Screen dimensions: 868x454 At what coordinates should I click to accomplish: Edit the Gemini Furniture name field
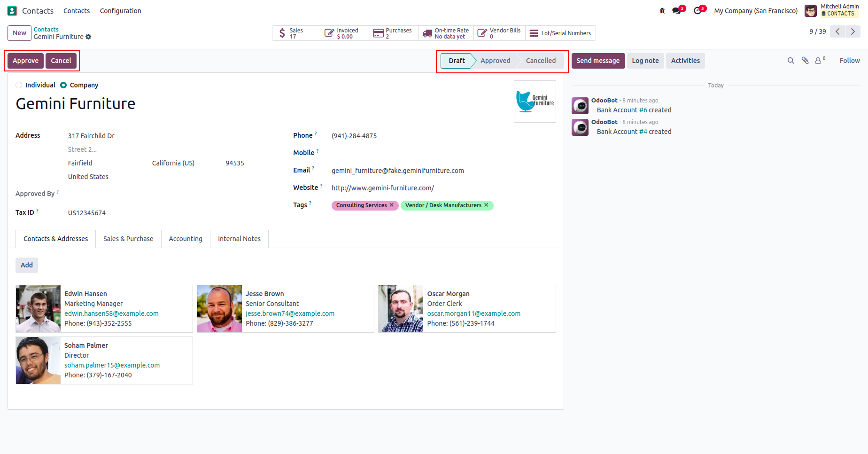261,104
